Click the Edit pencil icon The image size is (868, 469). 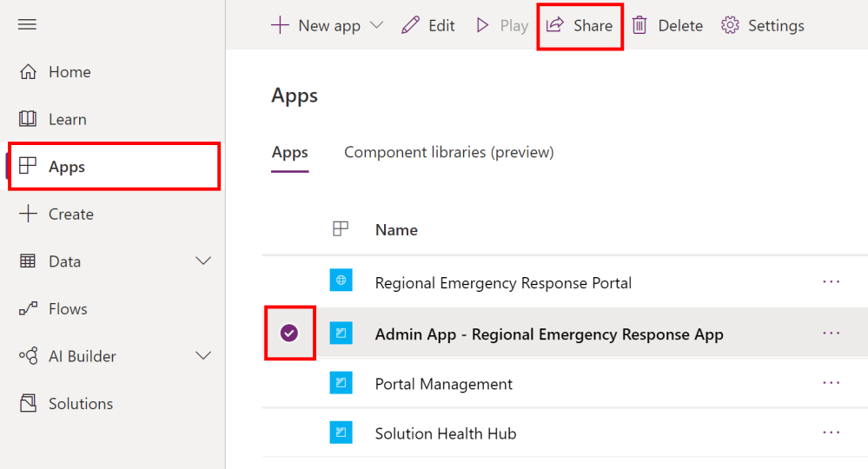pos(410,25)
